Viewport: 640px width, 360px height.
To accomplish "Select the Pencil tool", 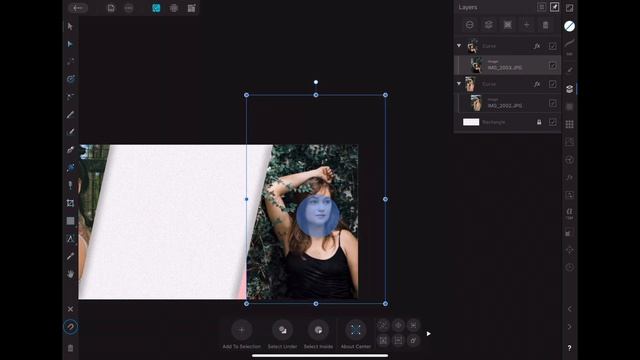I will tap(70, 132).
